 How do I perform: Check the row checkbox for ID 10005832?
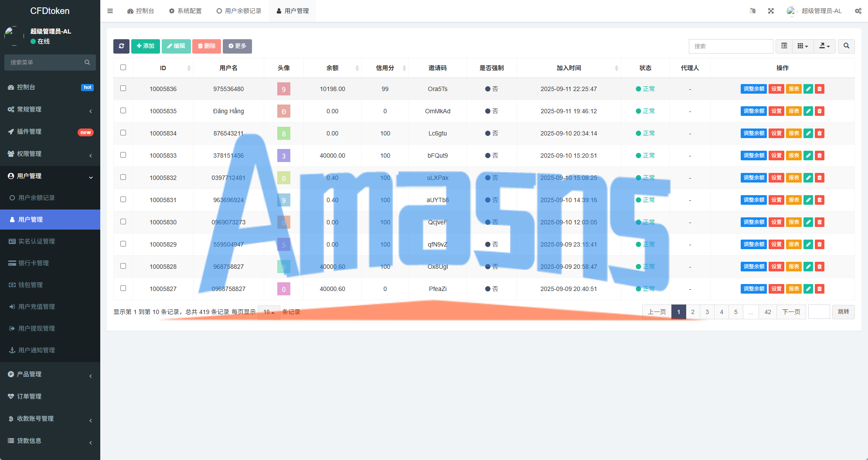123,177
